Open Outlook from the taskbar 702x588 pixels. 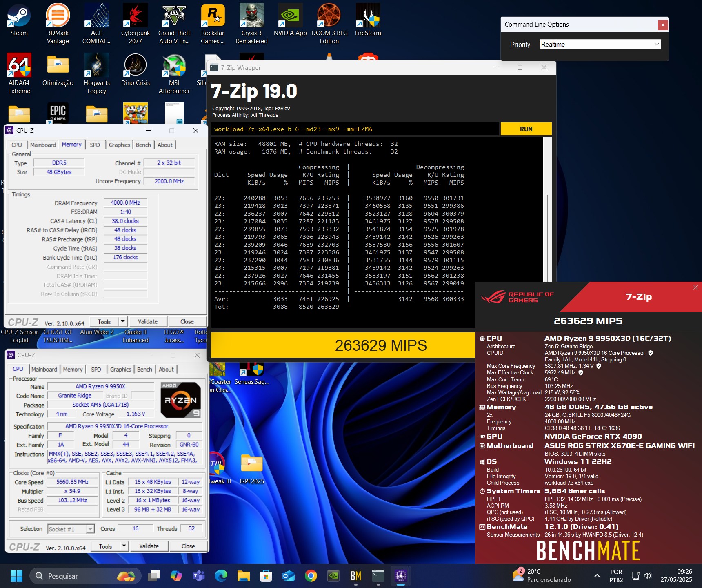pyautogui.click(x=289, y=576)
